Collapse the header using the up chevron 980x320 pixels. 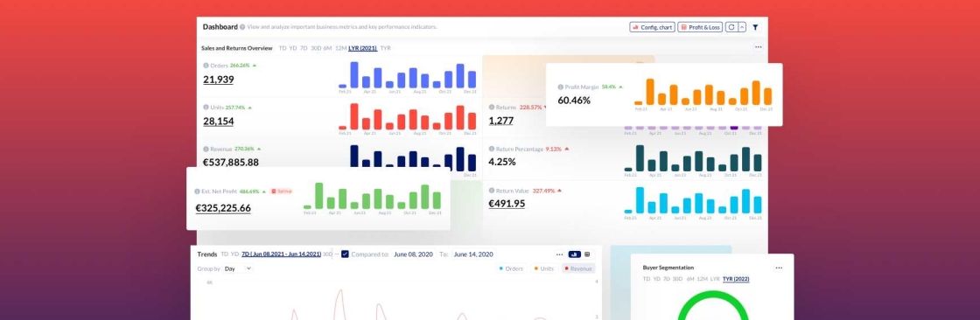tap(742, 27)
